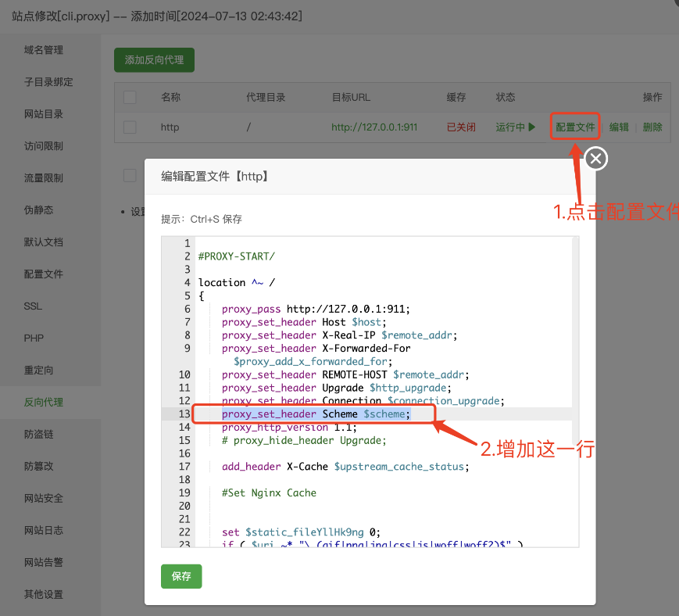Screen dimensions: 679x616
Task: Open 配置文件 link for http proxy
Action: pyautogui.click(x=575, y=127)
